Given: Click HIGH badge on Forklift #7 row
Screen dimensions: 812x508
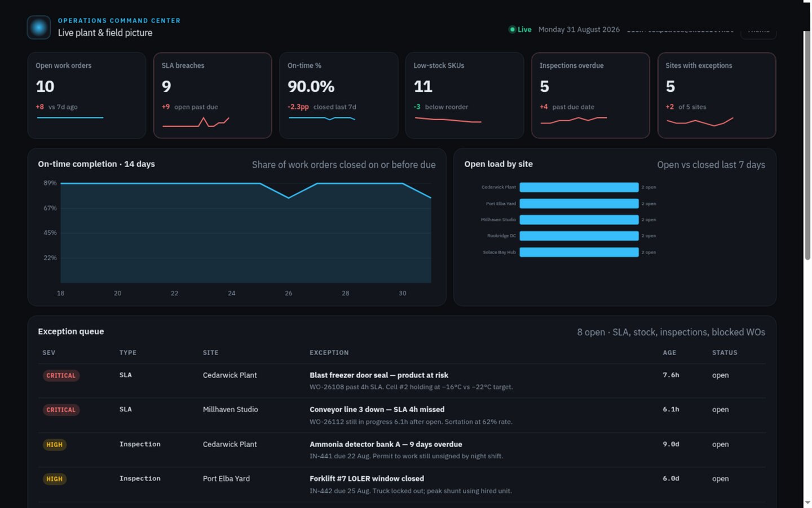Looking at the screenshot, I should tap(55, 479).
